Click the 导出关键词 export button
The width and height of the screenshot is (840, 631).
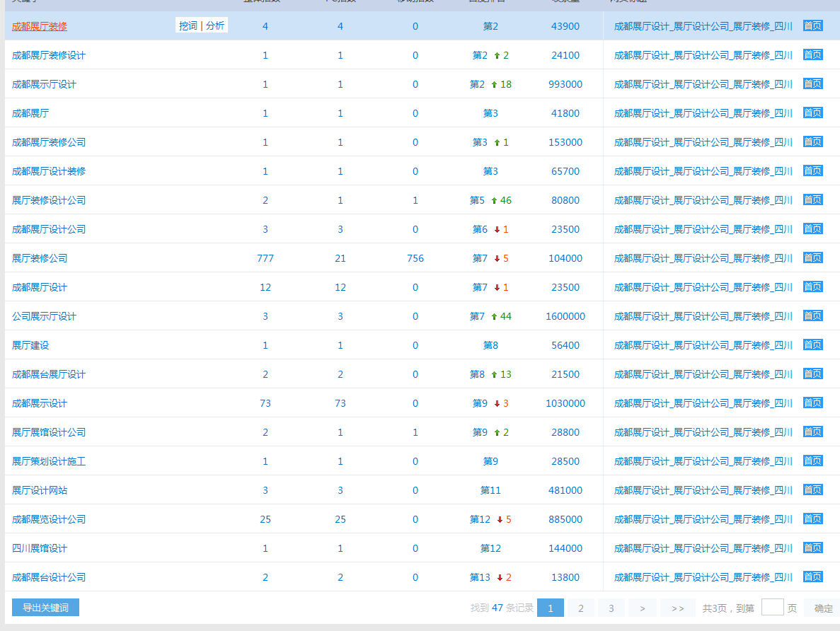tap(45, 608)
